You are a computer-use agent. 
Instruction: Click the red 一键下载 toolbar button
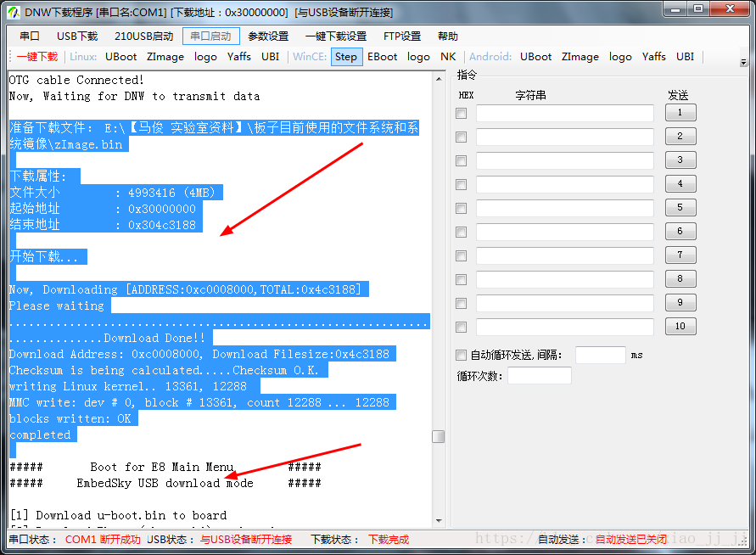pyautogui.click(x=37, y=56)
